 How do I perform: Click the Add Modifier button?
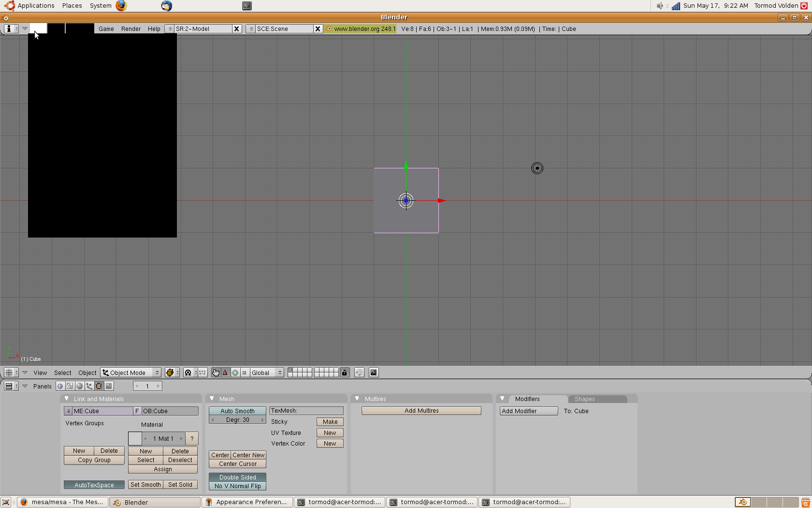point(528,411)
